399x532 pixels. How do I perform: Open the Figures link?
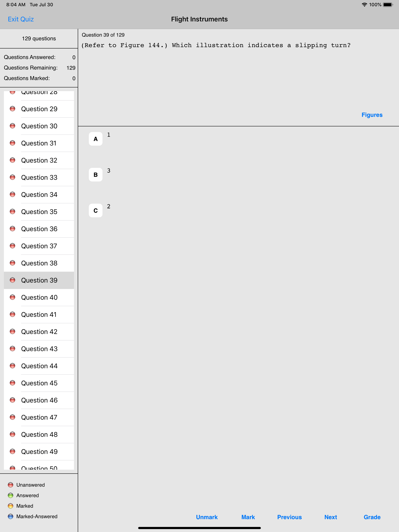pos(372,115)
